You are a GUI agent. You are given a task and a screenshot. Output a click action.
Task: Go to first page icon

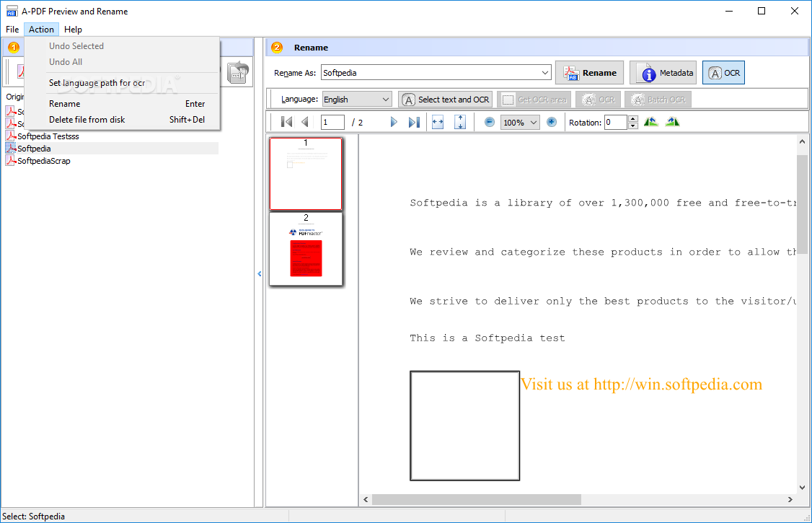(286, 122)
